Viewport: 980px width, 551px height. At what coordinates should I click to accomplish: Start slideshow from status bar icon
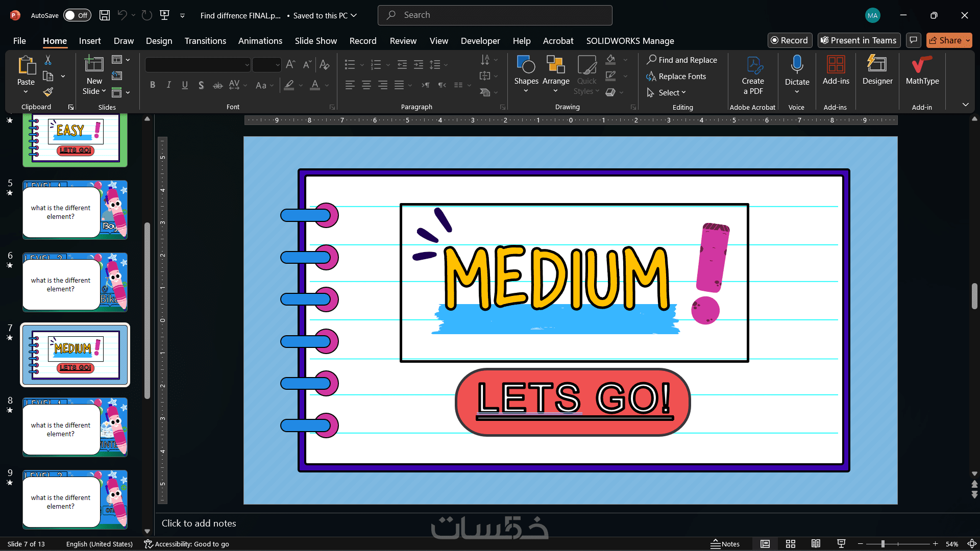point(841,544)
